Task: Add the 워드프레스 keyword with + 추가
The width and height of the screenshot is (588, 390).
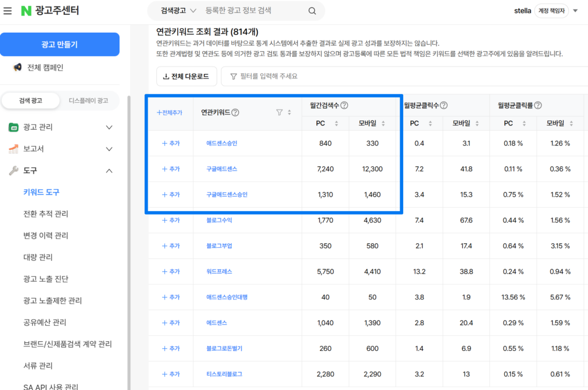Action: [171, 272]
